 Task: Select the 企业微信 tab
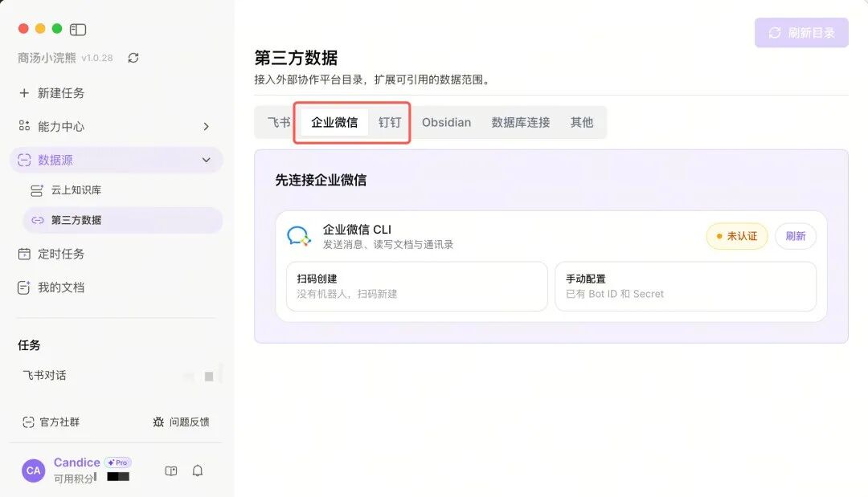334,122
